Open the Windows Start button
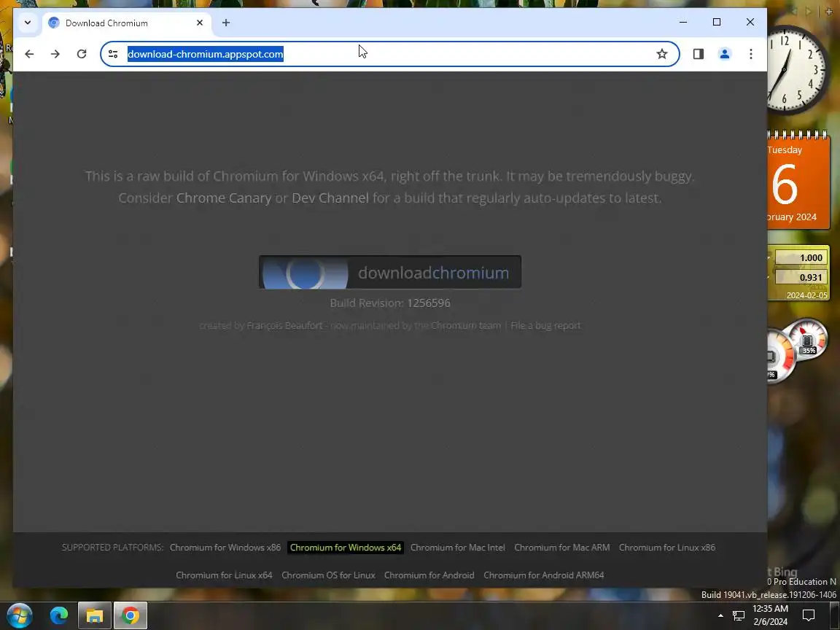 [19, 615]
